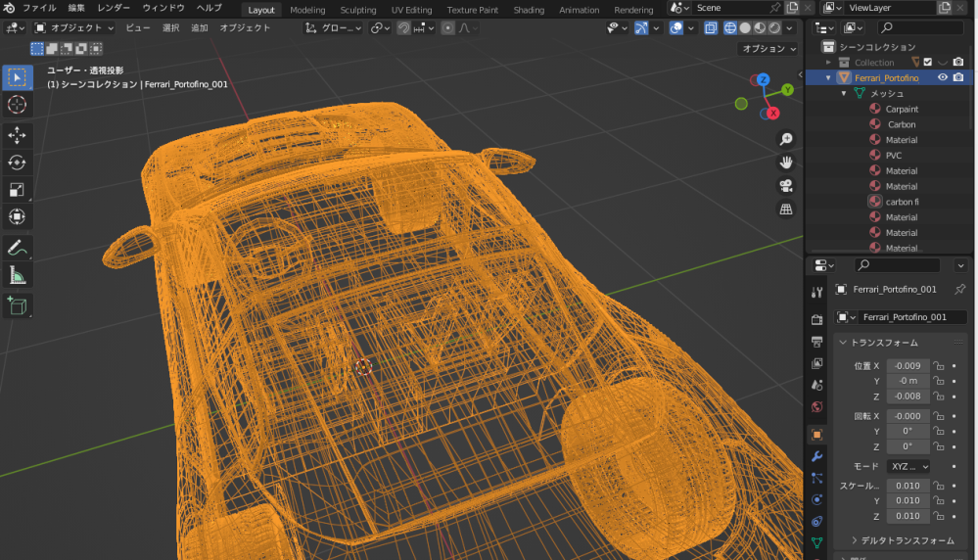Open the Object mode dropdown
Image resolution: width=978 pixels, height=560 pixels.
point(74,28)
